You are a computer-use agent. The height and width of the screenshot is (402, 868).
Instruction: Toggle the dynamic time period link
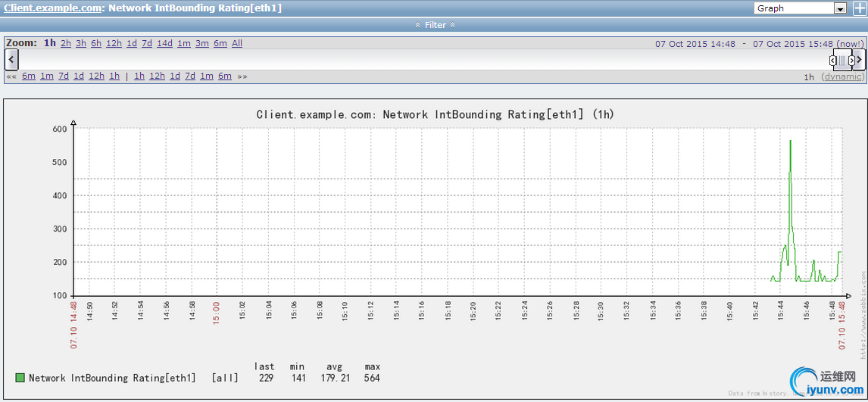point(842,77)
